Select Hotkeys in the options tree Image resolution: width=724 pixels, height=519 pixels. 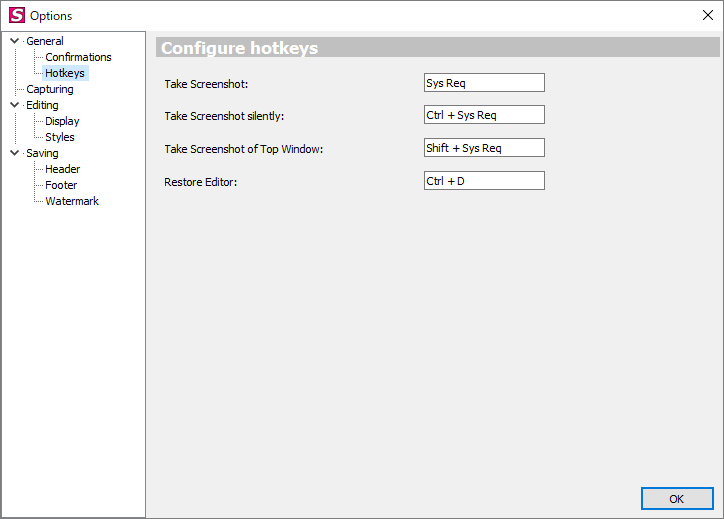tap(65, 73)
